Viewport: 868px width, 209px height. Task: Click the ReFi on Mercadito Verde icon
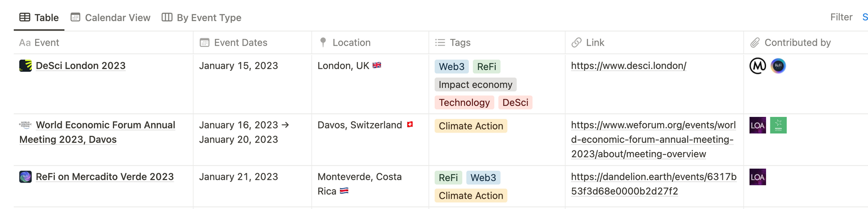pyautogui.click(x=25, y=177)
